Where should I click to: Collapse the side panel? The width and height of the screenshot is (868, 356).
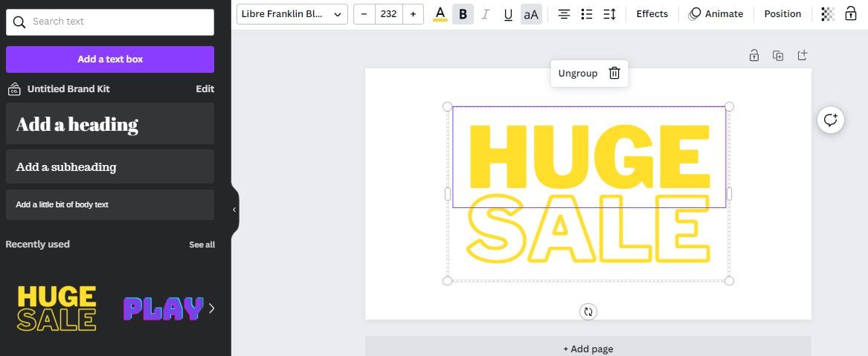[234, 210]
